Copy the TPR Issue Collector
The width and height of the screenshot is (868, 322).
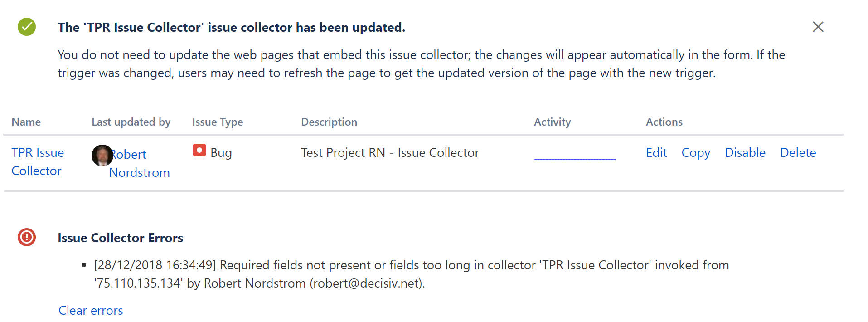(x=696, y=153)
